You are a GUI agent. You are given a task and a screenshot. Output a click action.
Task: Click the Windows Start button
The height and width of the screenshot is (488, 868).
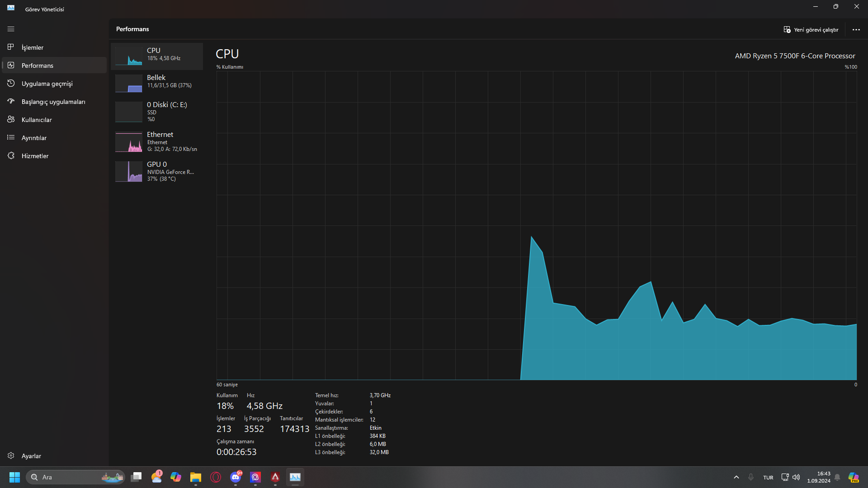click(14, 477)
